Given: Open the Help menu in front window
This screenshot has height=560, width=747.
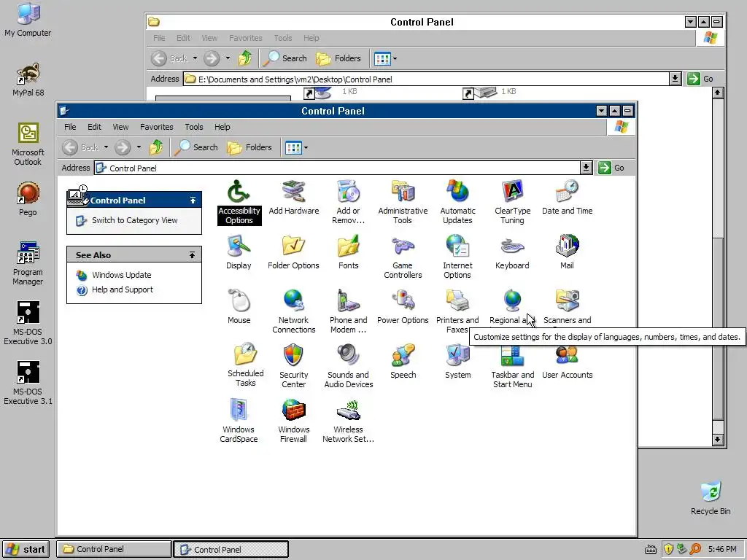Looking at the screenshot, I should click(x=222, y=127).
